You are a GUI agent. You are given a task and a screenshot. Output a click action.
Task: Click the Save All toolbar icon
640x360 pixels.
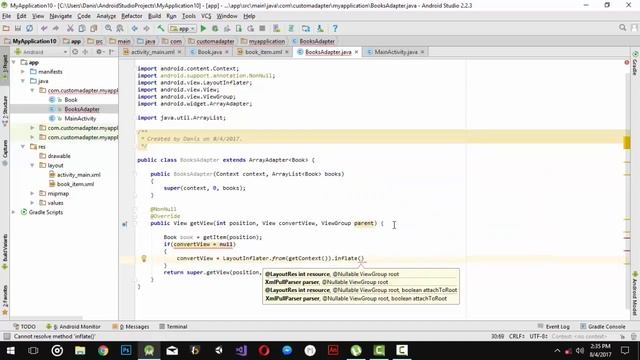click(18, 29)
